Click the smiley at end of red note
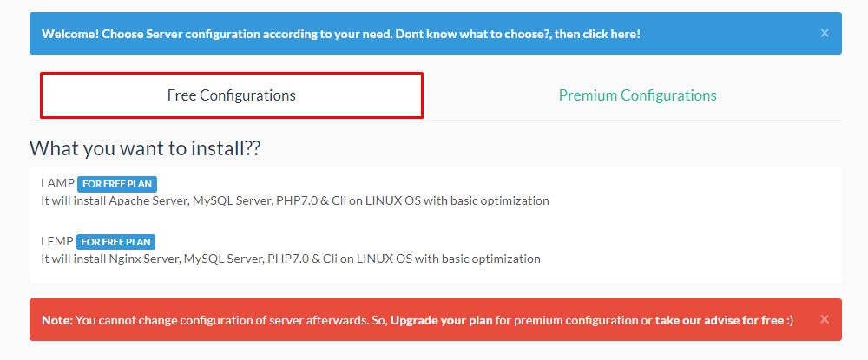 [x=790, y=320]
